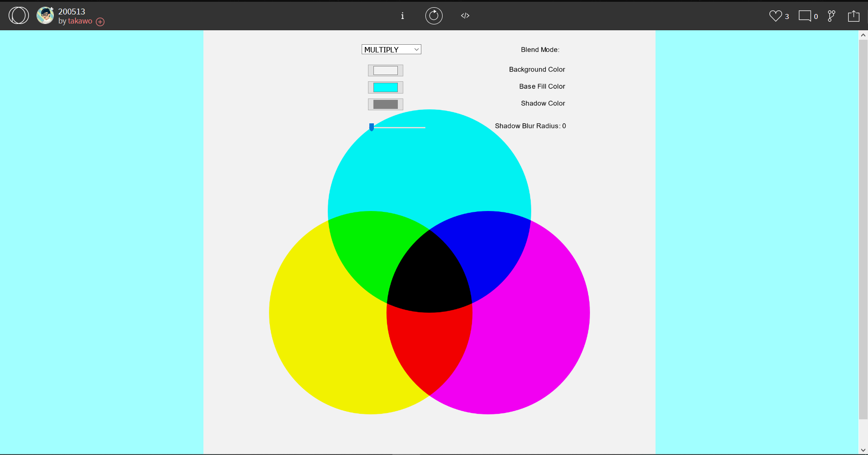Click the Shadow Blur Radius slider handle
The width and height of the screenshot is (868, 455).
click(x=372, y=127)
